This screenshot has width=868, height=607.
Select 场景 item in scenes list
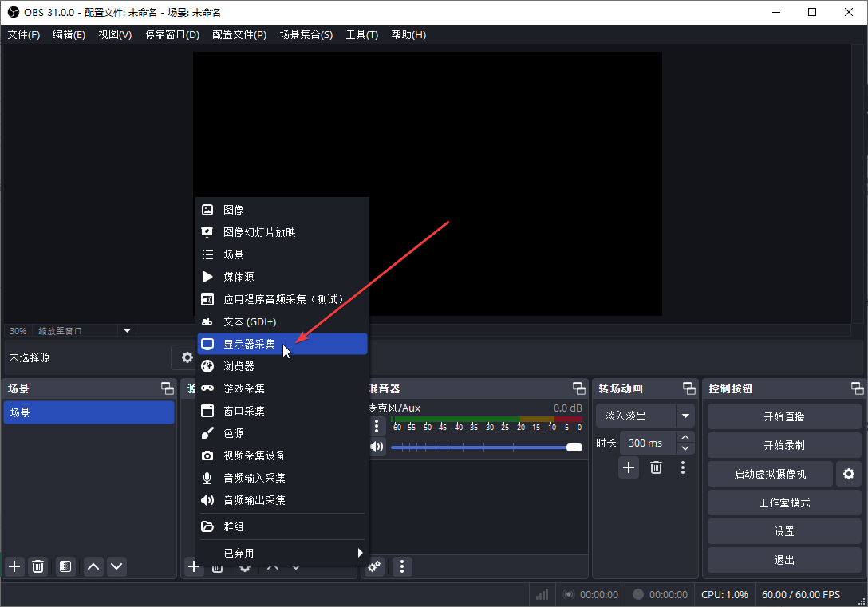click(89, 412)
